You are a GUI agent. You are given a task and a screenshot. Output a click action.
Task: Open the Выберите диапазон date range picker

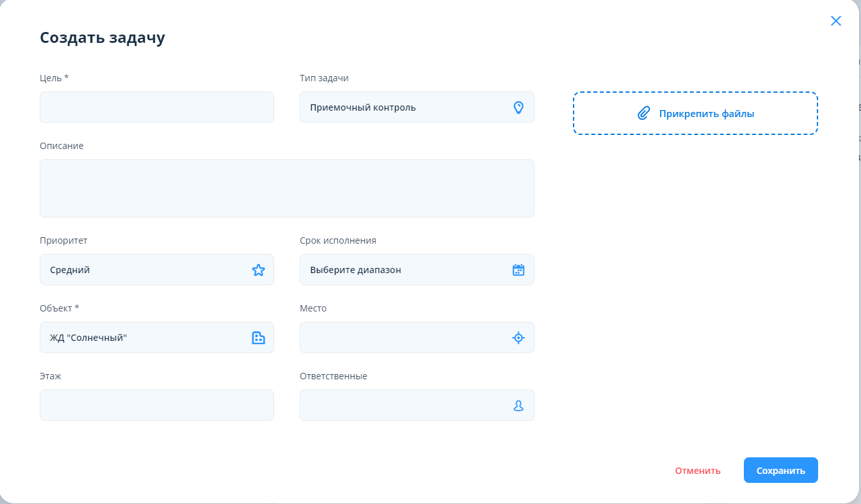pyautogui.click(x=403, y=270)
